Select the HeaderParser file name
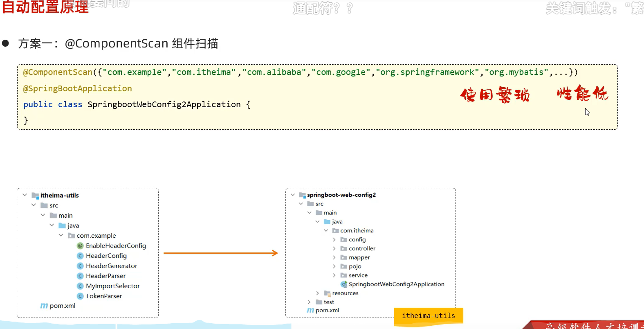 click(106, 276)
